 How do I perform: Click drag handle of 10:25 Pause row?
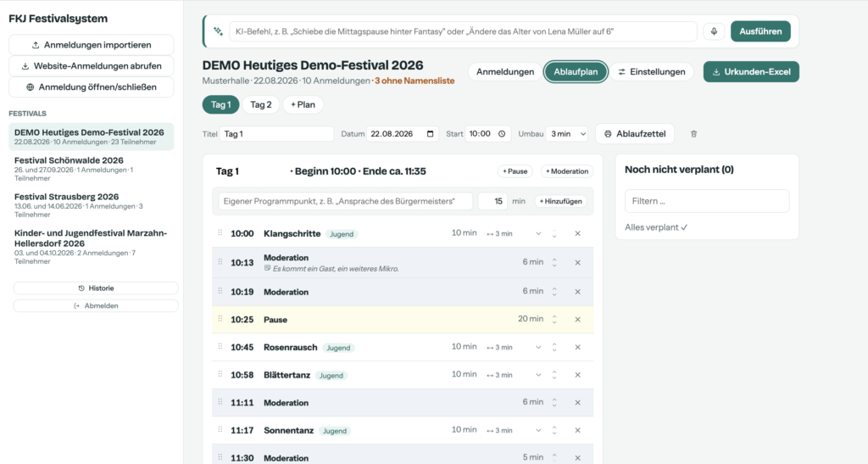tap(220, 319)
